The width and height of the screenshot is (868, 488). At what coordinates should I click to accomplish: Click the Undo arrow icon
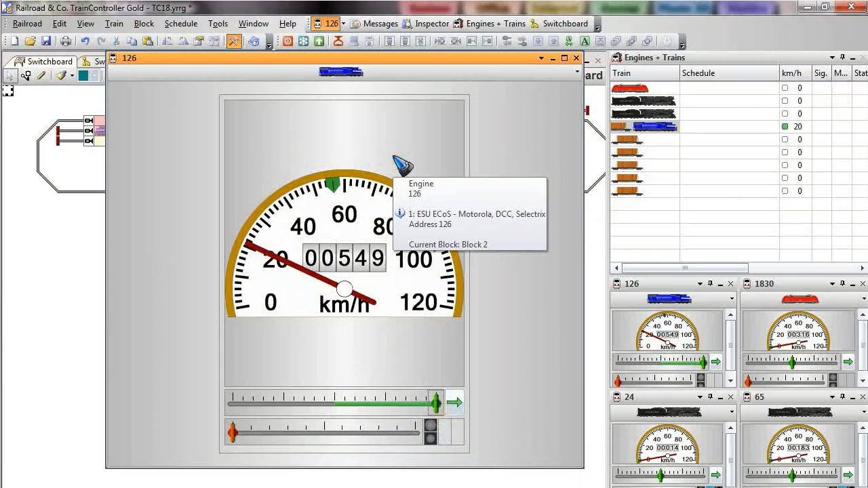click(85, 41)
